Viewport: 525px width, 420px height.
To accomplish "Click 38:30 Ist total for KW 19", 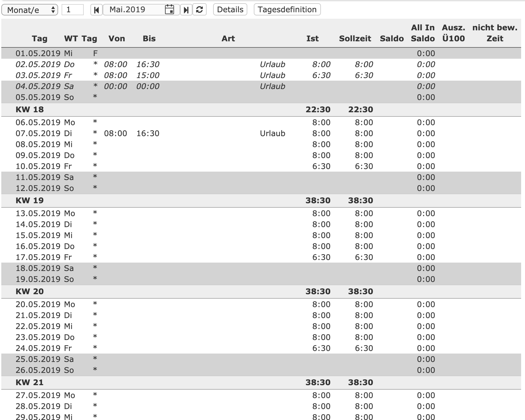I will (x=318, y=200).
